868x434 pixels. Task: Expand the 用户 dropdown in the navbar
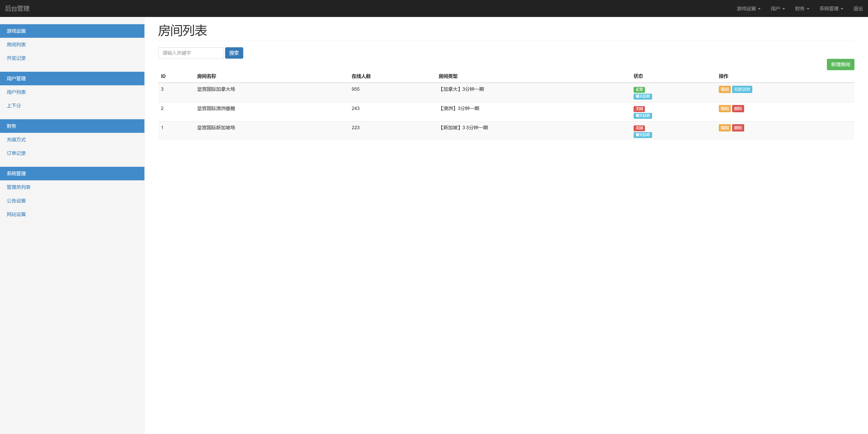(x=777, y=8)
